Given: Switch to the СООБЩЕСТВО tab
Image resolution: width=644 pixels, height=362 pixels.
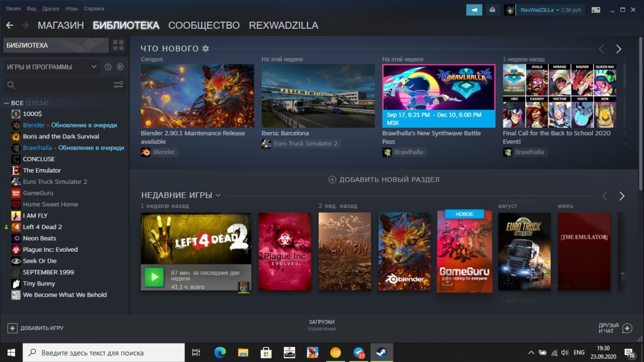Looking at the screenshot, I should click(204, 25).
